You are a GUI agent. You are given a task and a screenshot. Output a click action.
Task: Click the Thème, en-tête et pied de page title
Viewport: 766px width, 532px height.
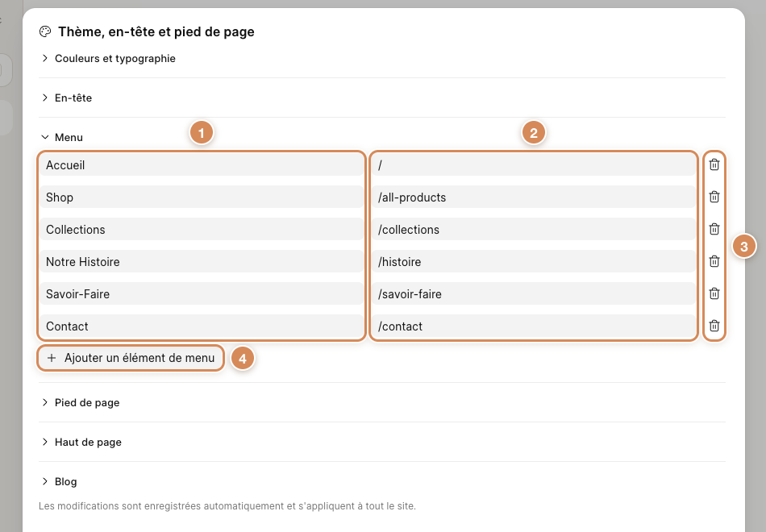[x=156, y=31]
